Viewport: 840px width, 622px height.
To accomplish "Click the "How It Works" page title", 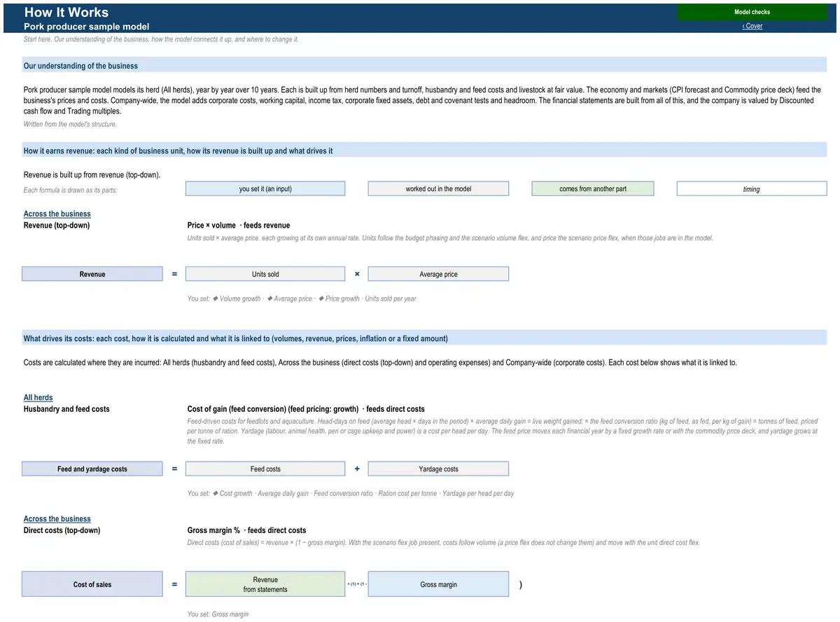I will (x=66, y=12).
